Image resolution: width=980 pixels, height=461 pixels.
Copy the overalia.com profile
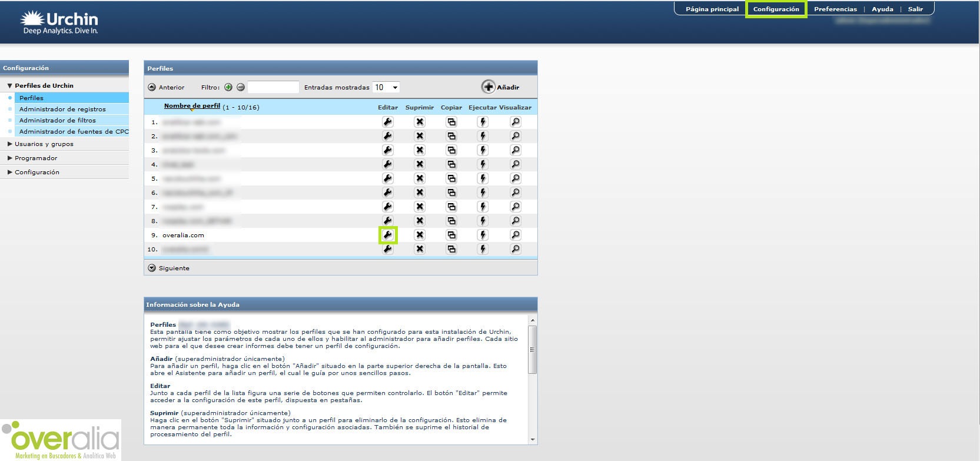coord(451,235)
